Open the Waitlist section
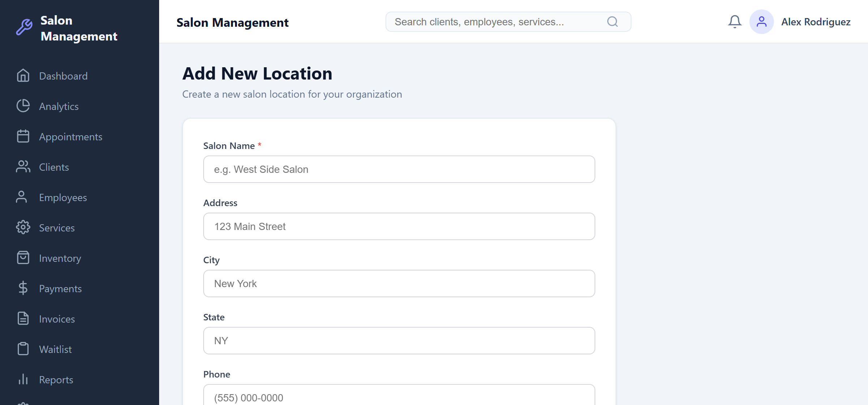The width and height of the screenshot is (868, 405). [x=55, y=349]
